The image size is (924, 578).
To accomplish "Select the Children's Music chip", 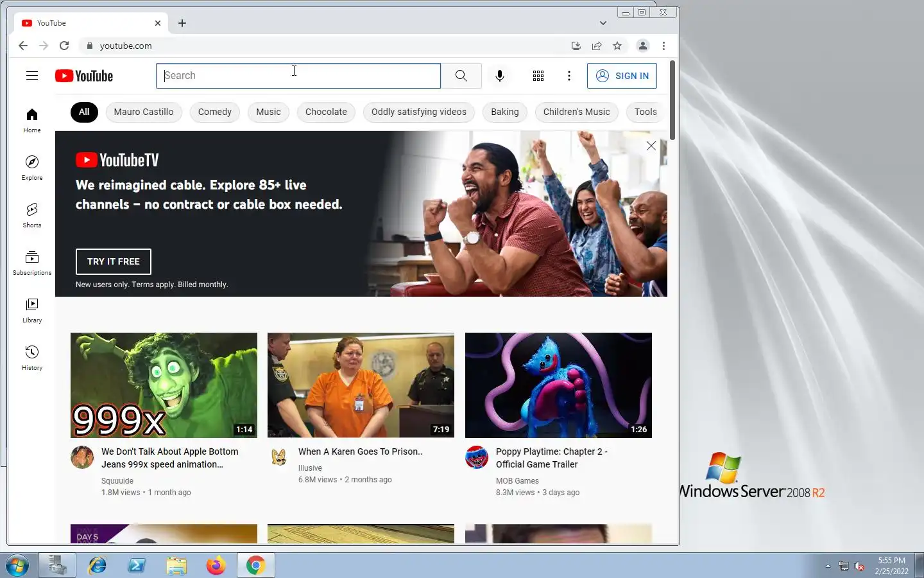I will coord(577,112).
